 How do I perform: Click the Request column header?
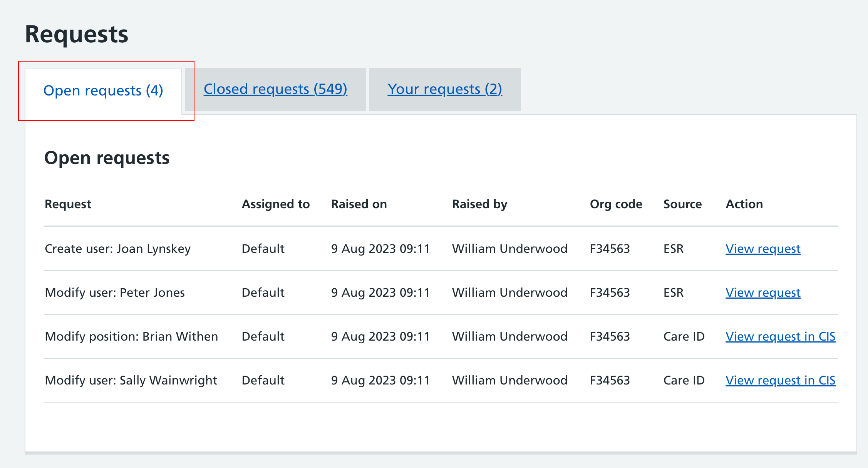click(68, 204)
